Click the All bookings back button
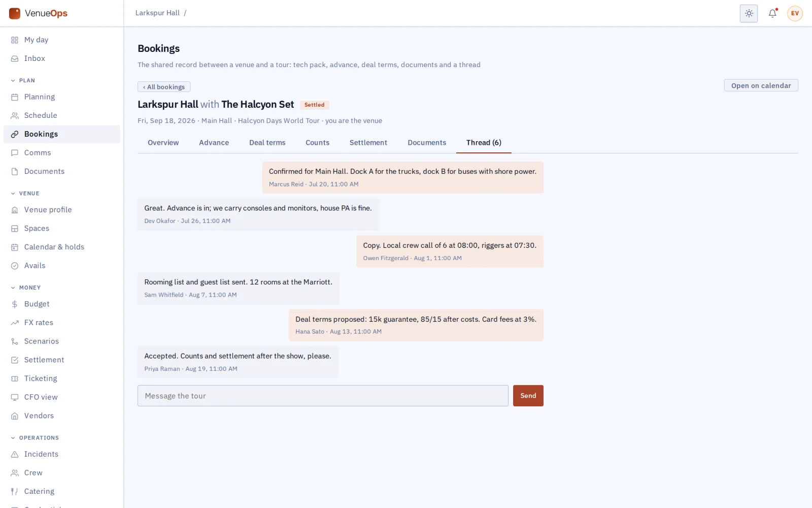This screenshot has width=812, height=508. tap(164, 87)
